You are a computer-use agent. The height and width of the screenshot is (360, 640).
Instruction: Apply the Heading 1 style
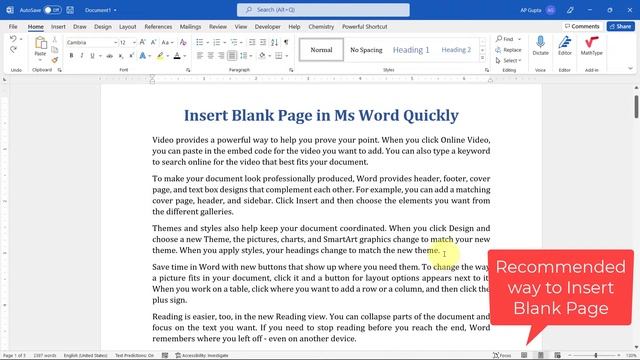[x=411, y=50]
